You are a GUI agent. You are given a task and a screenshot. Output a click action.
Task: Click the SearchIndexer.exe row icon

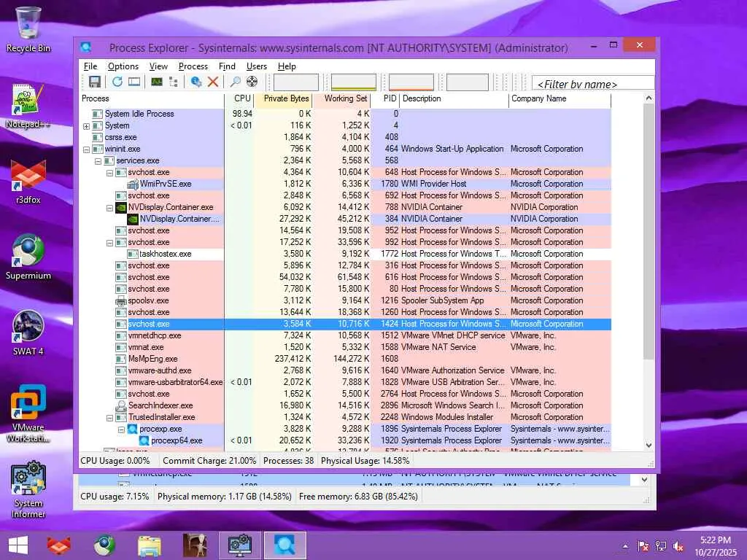(x=121, y=405)
